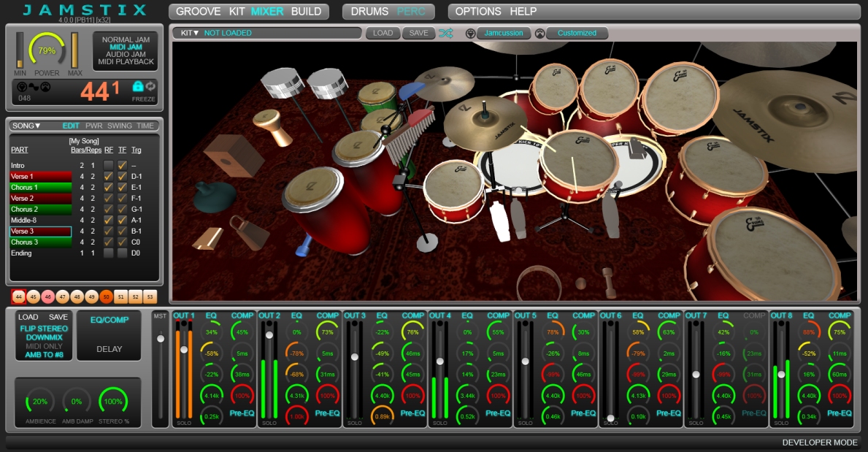
Task: Open the Customized drummer selector
Action: coord(577,34)
